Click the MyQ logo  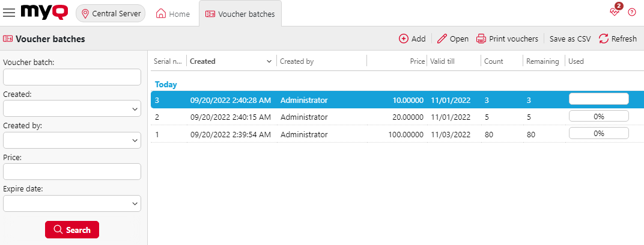click(44, 13)
